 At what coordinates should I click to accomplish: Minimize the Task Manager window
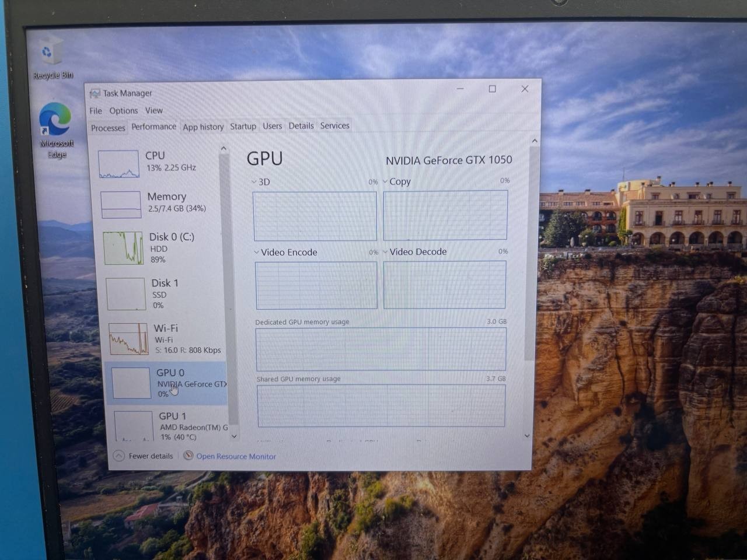coord(460,89)
